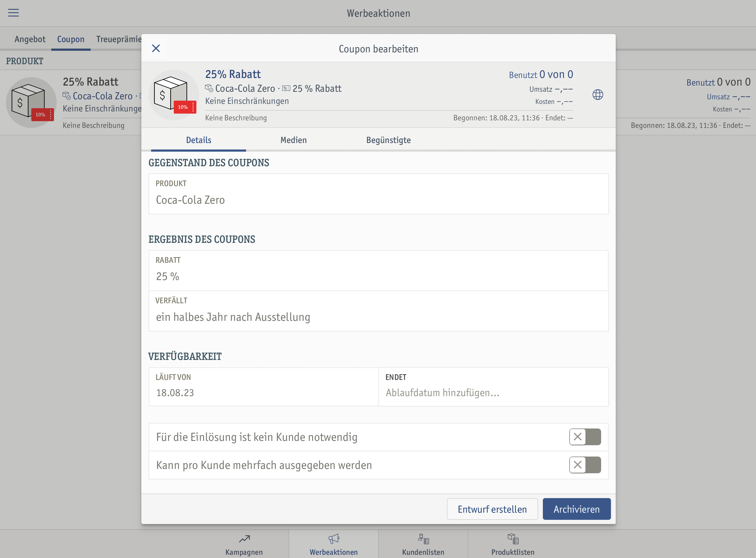Screen dimensions: 756x558
Task: Select the Begünstigte tab
Action: coord(388,140)
